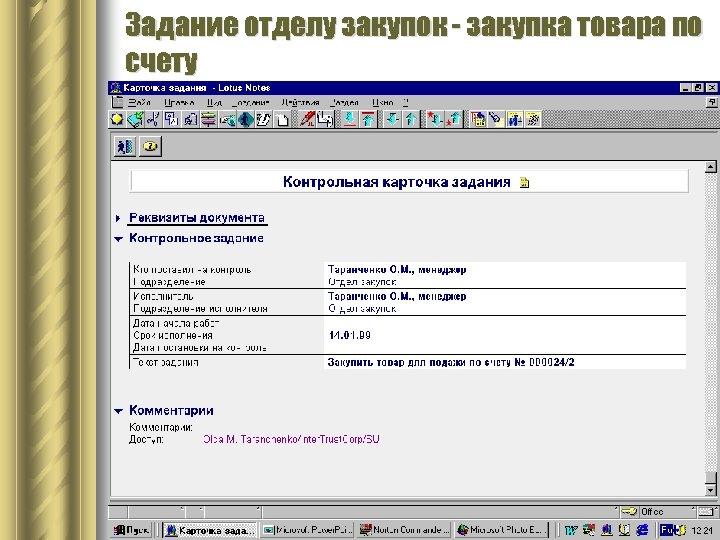Click the Реквизиты документа section heading
The image size is (720, 540).
coord(197,218)
